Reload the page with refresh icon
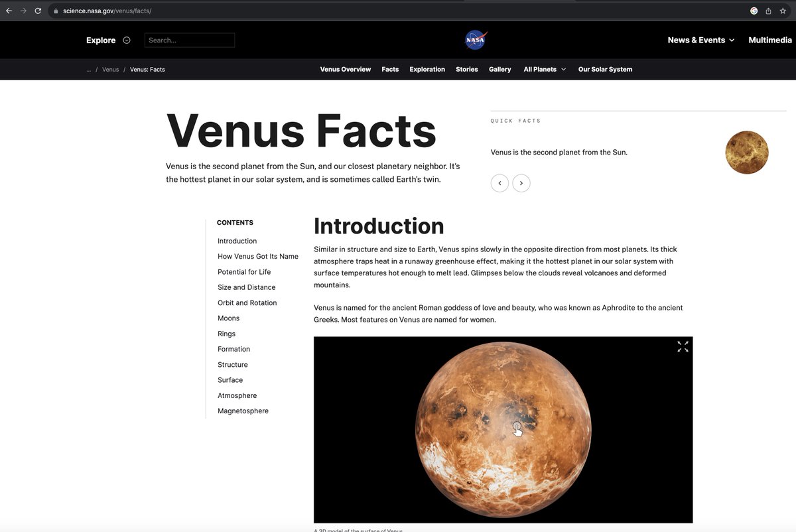This screenshot has width=796, height=532. pos(38,11)
